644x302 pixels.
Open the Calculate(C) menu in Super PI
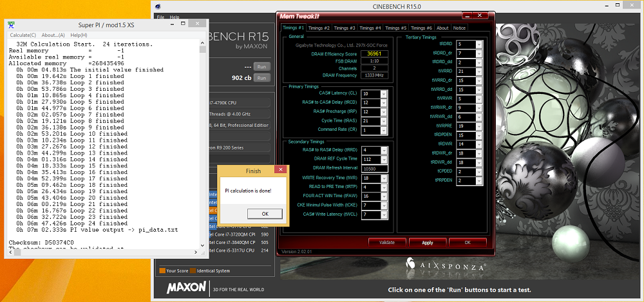coord(23,35)
